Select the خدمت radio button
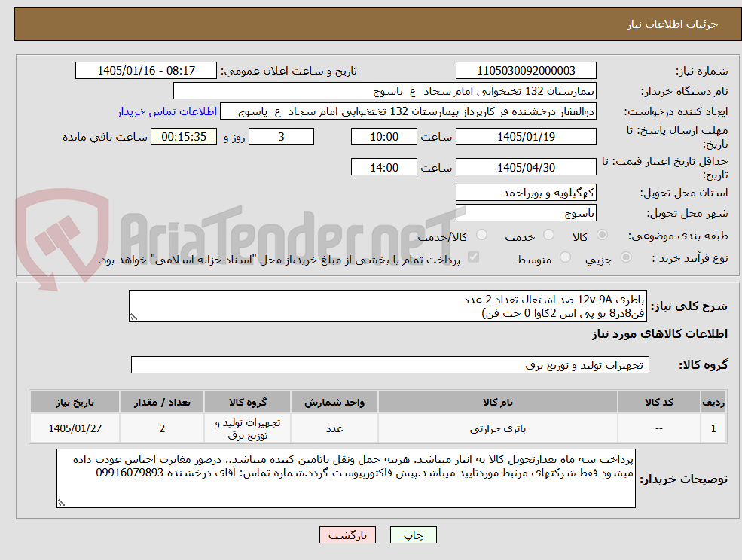The width and height of the screenshot is (742, 560). 548,235
